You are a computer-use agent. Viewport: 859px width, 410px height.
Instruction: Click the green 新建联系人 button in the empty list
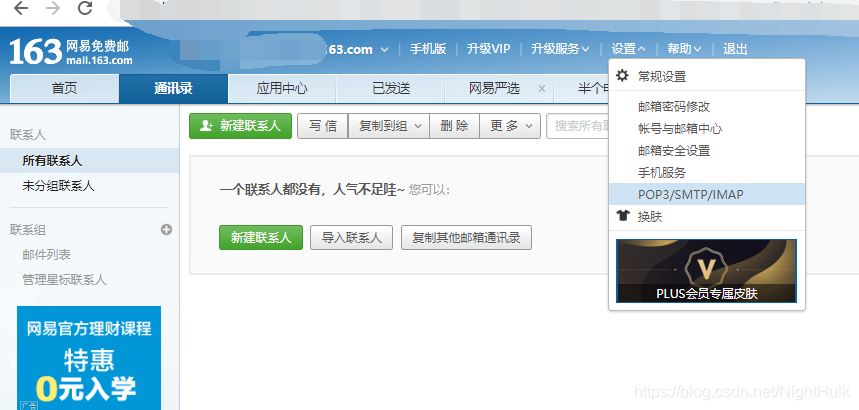coord(261,237)
